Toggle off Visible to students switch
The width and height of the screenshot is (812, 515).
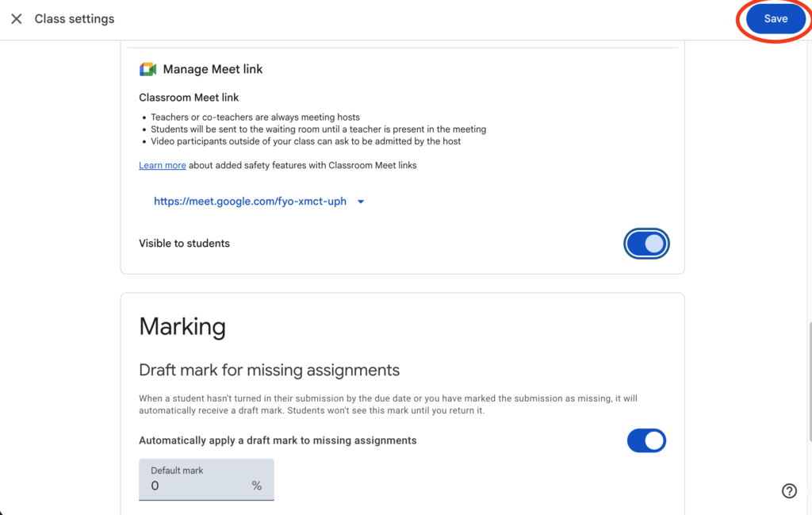[646, 244]
